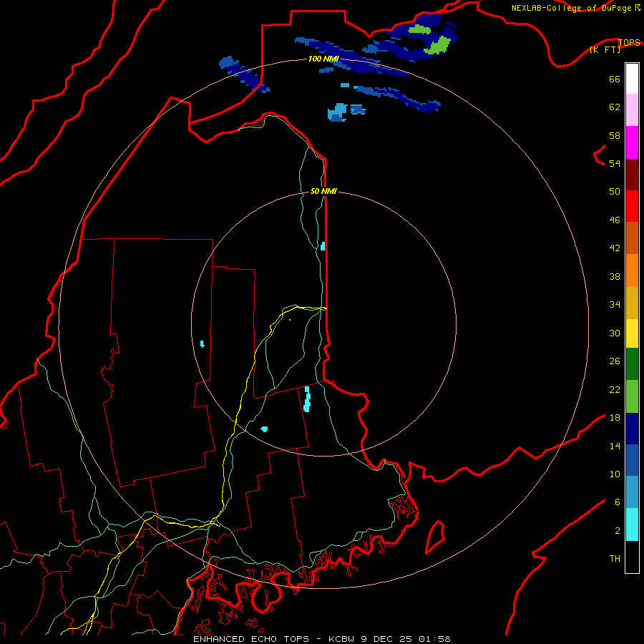Click the 'TH' legend label
This screenshot has width=644, height=644.
615,559
